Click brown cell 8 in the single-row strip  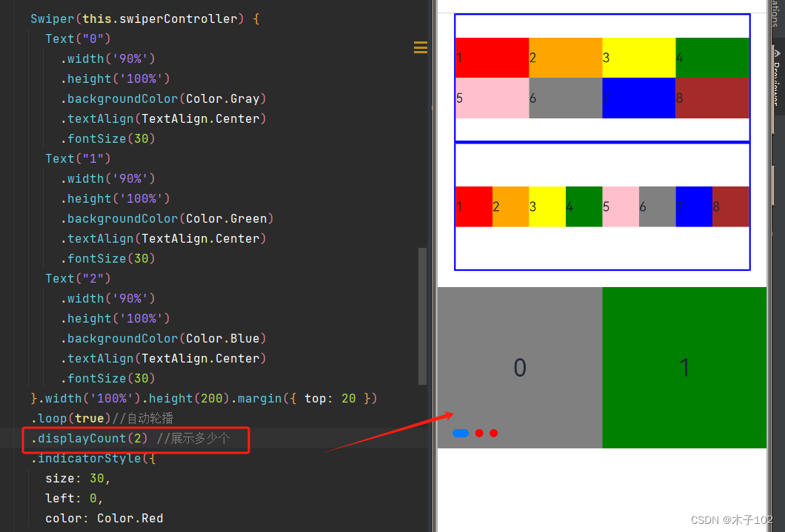pos(731,206)
